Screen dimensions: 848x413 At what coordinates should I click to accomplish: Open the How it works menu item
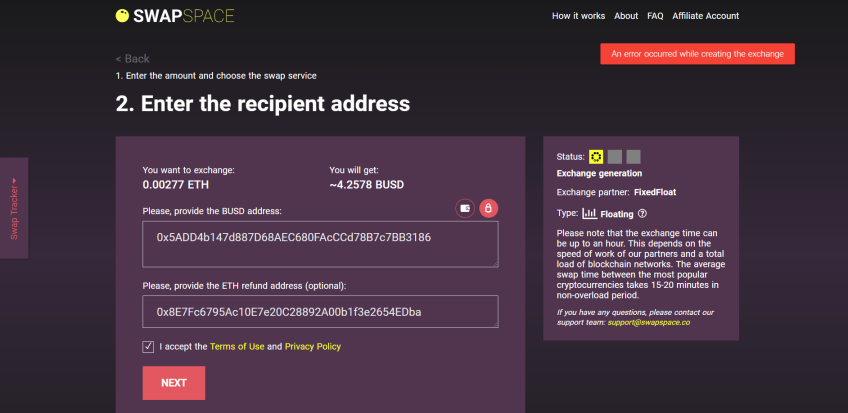[x=578, y=16]
